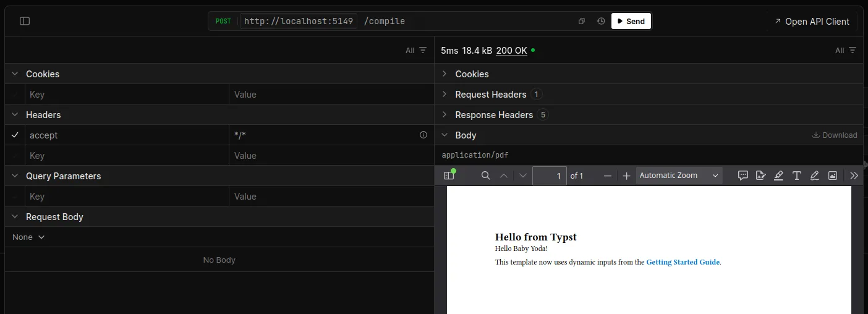Open the request sections All filter
Image resolution: width=868 pixels, height=314 pixels.
click(416, 50)
